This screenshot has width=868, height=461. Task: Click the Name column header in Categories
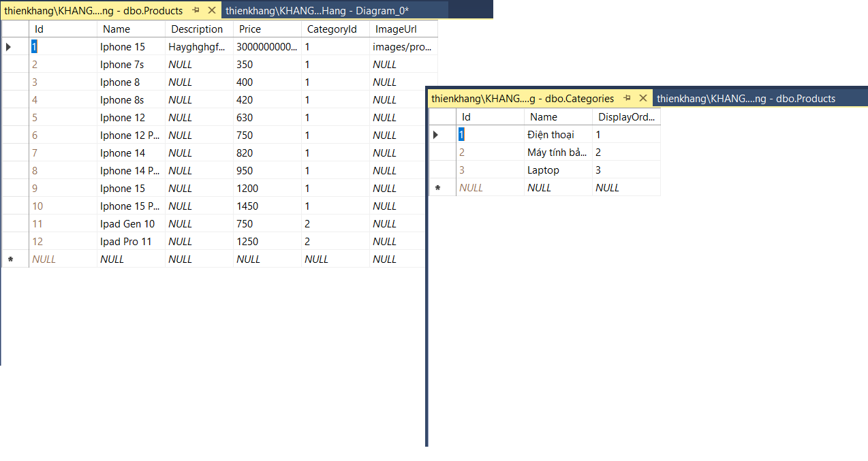coord(558,117)
